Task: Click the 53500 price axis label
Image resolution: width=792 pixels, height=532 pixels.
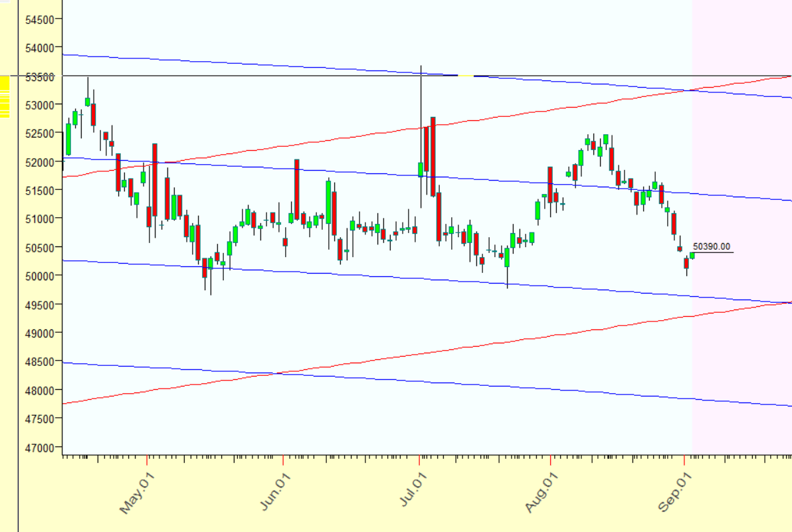Action: [x=41, y=76]
